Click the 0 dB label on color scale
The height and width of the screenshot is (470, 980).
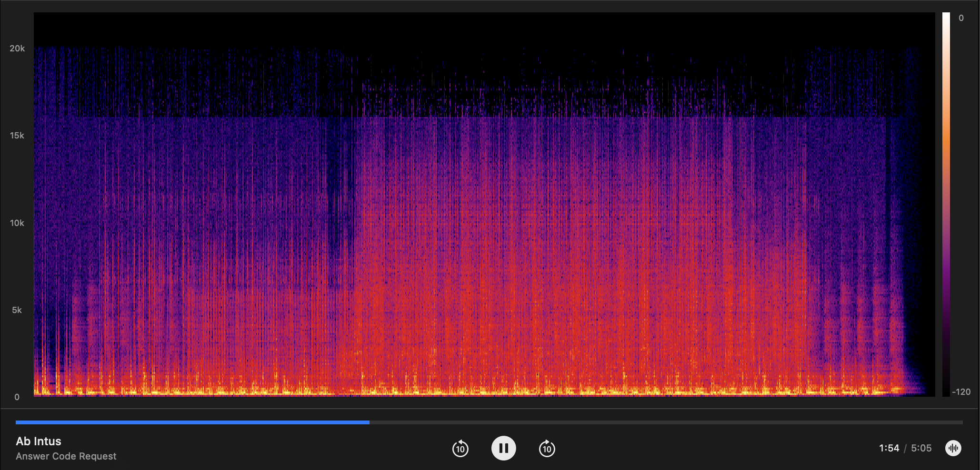pos(960,18)
